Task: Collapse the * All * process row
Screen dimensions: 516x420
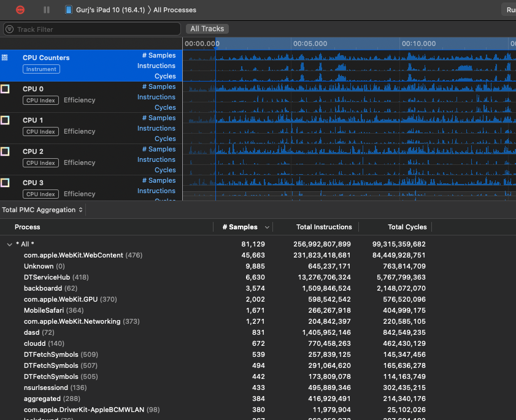Action: pos(9,244)
